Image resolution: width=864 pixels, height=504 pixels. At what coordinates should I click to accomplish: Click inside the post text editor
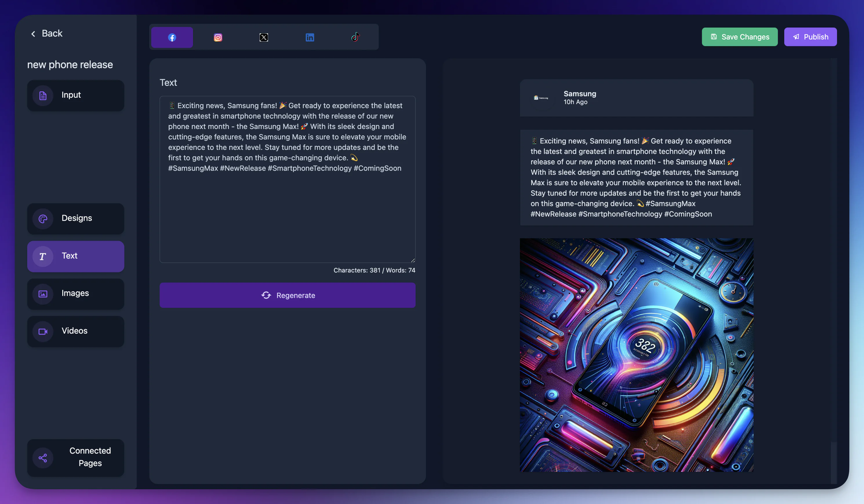pos(287,179)
